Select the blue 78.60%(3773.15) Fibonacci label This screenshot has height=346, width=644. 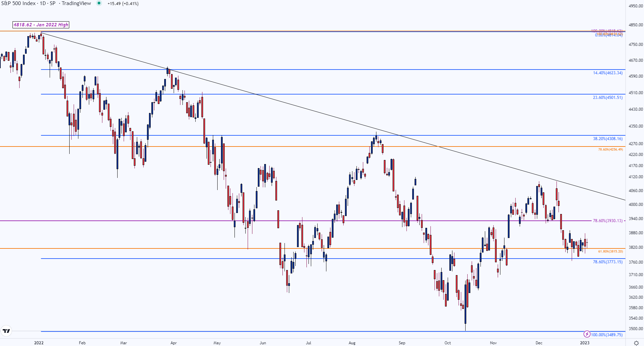click(x=608, y=262)
